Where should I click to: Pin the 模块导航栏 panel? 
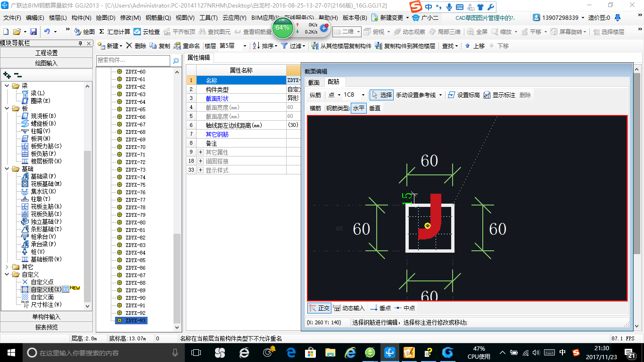(x=81, y=43)
